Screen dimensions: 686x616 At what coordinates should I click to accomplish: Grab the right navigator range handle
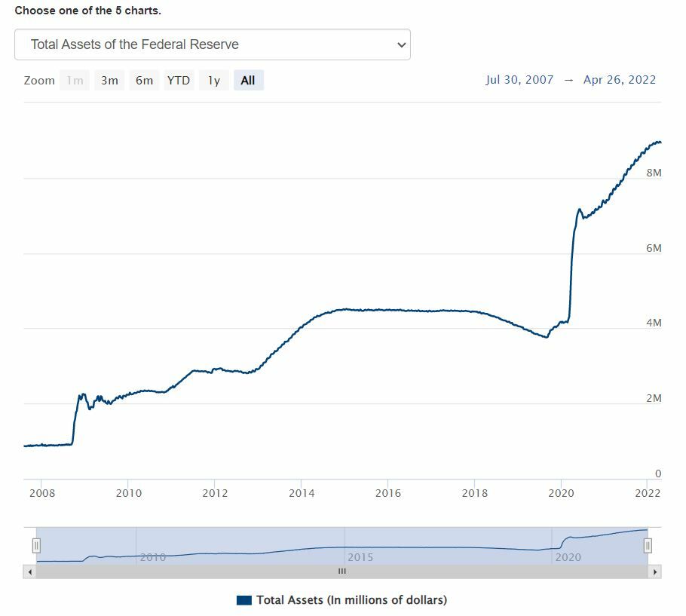[x=648, y=545]
